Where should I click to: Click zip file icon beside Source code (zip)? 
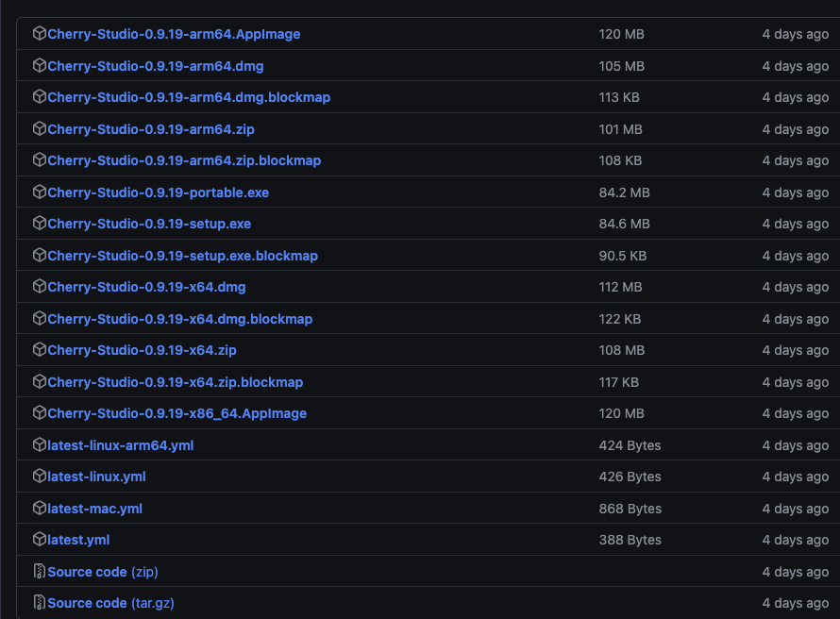(40, 572)
